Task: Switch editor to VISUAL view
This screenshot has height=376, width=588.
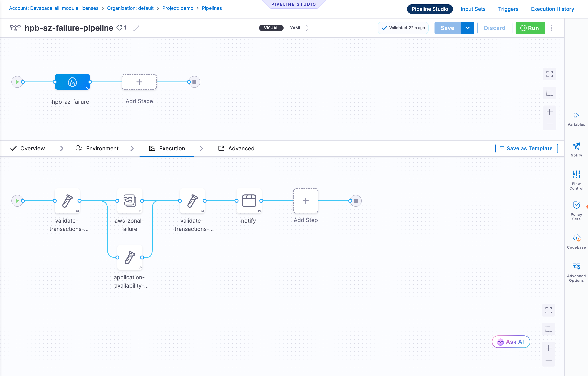Action: [271, 28]
